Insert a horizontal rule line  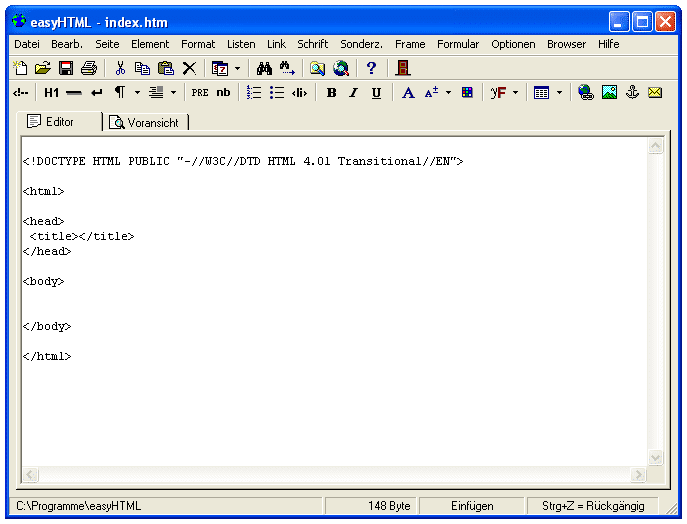click(x=74, y=93)
